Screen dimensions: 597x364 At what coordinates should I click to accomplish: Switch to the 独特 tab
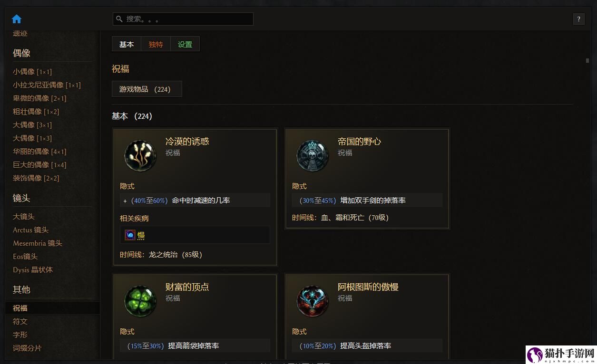point(156,44)
